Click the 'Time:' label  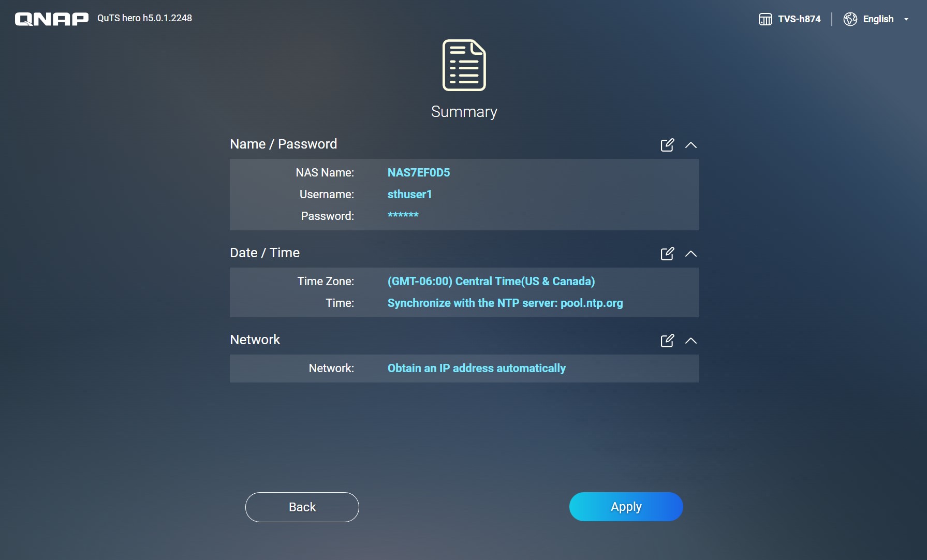point(340,303)
